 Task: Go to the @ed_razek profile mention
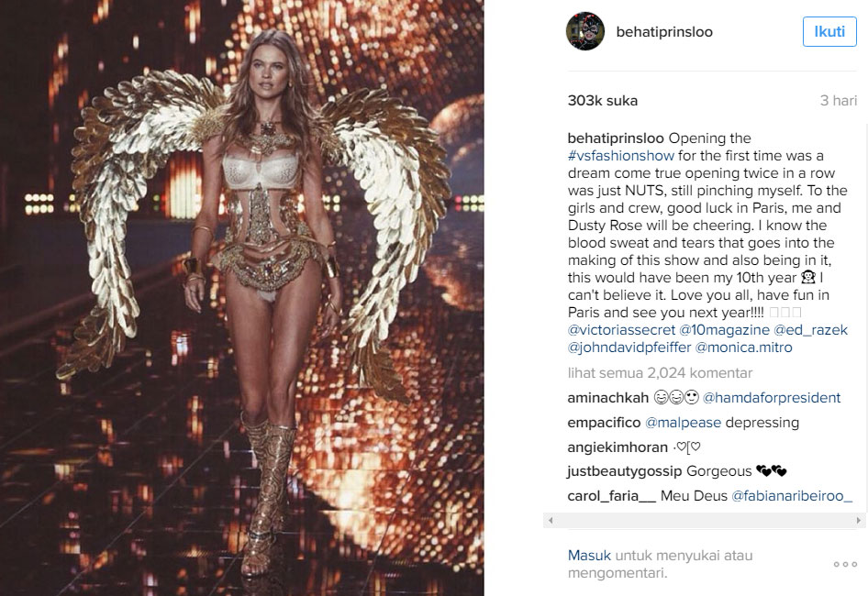click(810, 330)
